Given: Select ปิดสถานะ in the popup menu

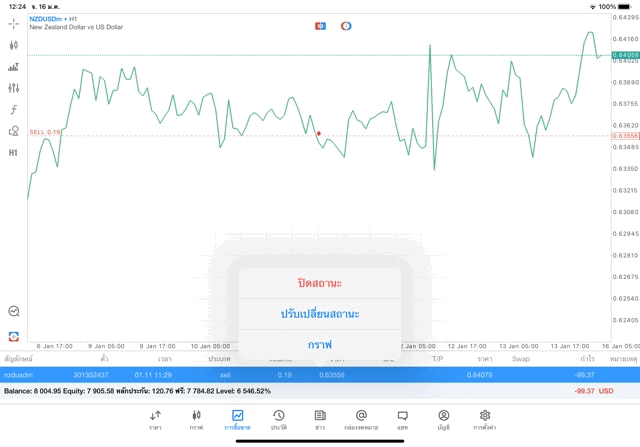Looking at the screenshot, I should point(320,283).
